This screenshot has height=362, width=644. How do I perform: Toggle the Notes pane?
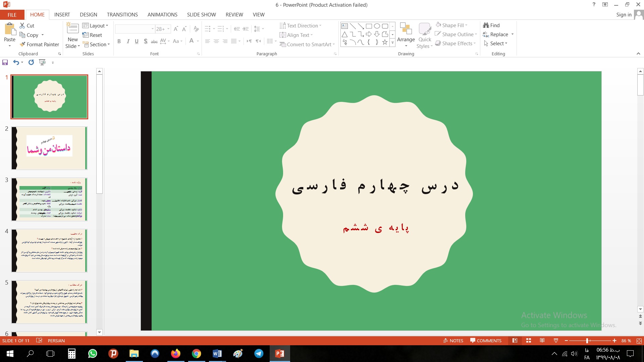pos(453,341)
